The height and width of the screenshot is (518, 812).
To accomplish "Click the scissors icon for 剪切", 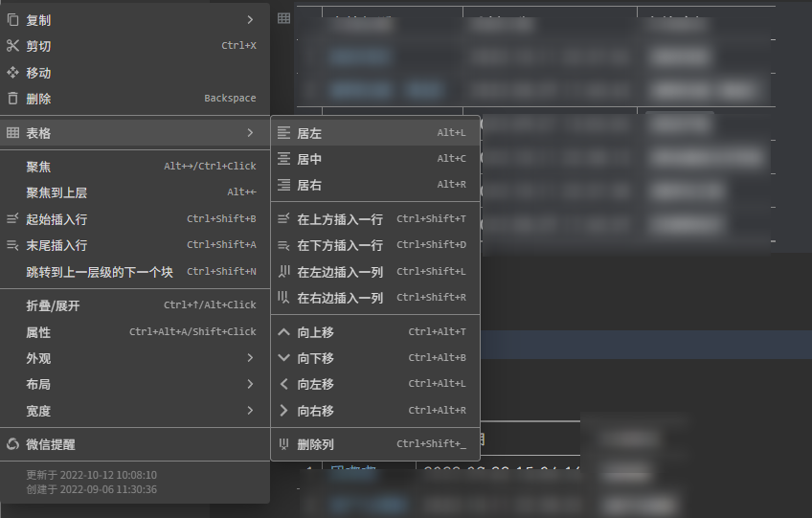I will (13, 46).
